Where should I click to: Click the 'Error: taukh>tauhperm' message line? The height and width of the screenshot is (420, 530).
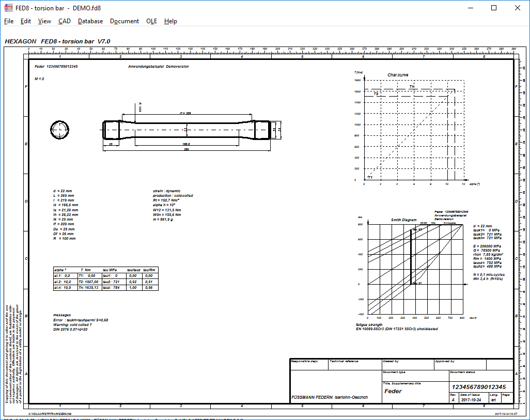[x=81, y=320]
